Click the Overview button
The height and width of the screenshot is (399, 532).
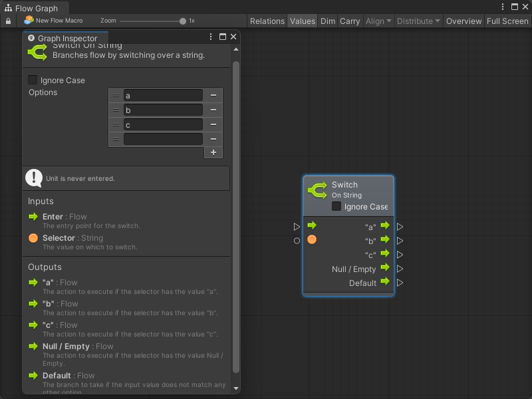point(464,21)
